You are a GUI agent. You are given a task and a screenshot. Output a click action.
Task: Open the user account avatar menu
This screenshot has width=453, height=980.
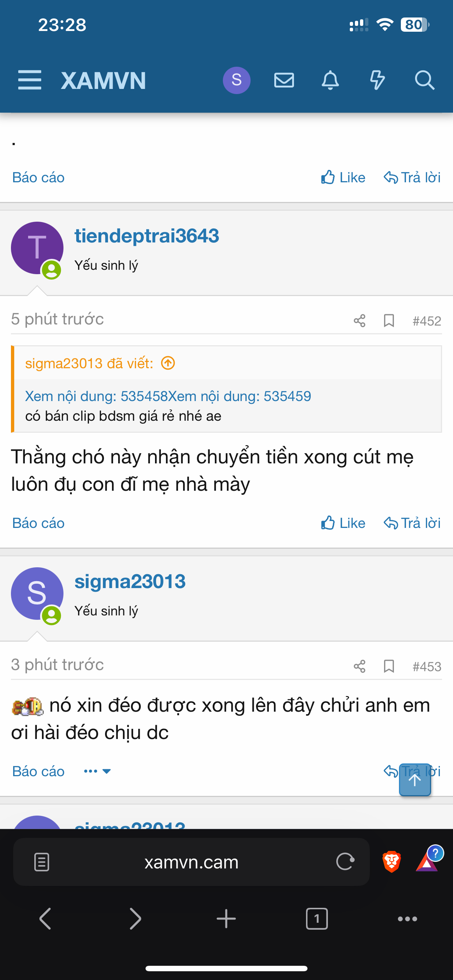236,80
